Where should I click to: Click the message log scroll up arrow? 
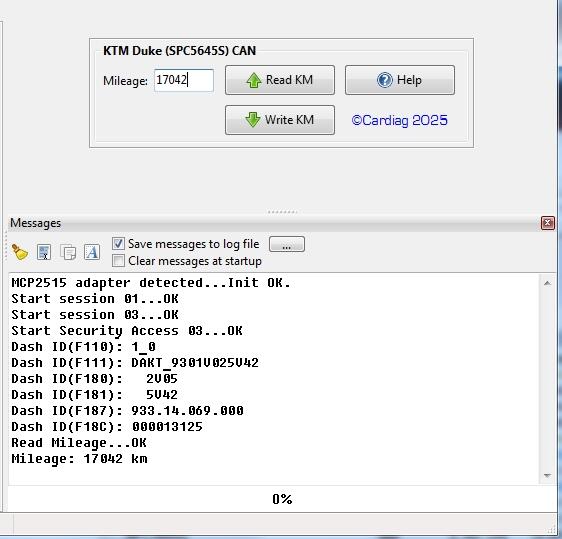[x=547, y=283]
